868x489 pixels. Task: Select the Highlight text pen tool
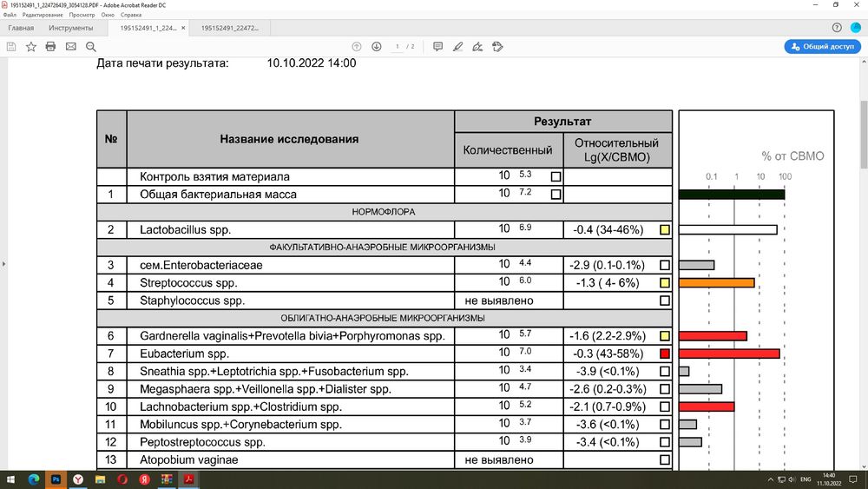coord(457,46)
